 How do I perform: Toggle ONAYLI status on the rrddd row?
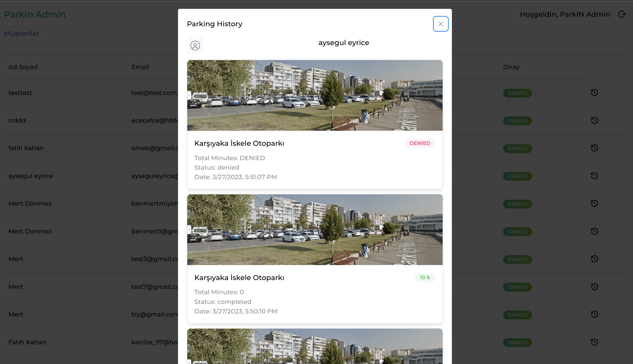point(517,121)
